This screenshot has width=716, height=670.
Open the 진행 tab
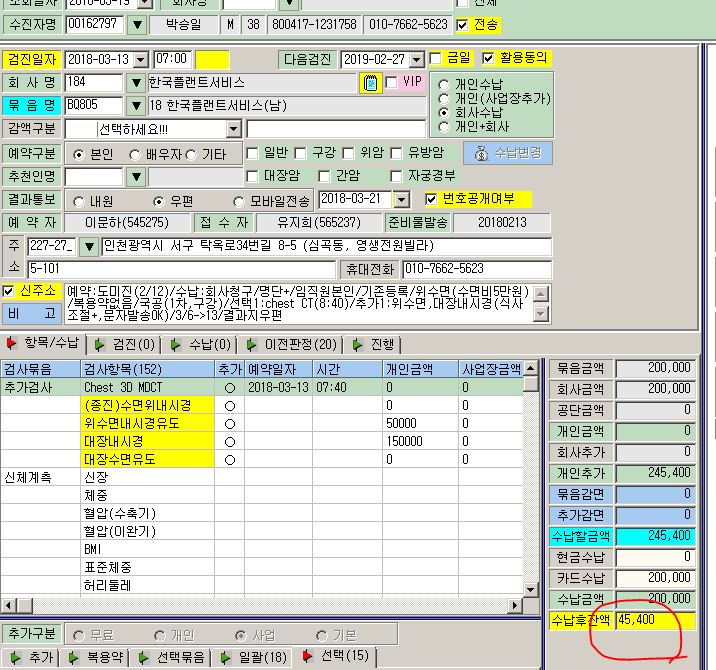click(373, 344)
